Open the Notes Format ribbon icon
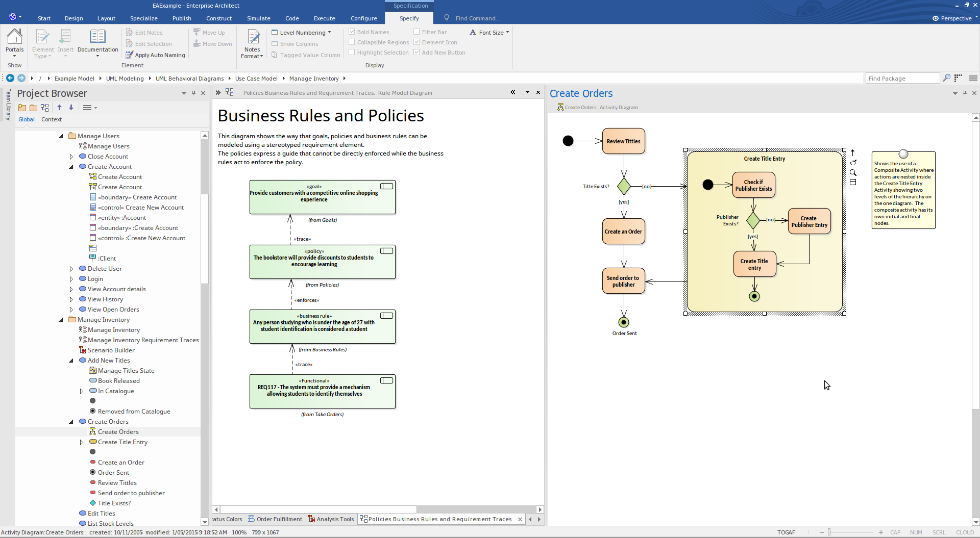The image size is (980, 538). pyautogui.click(x=252, y=43)
